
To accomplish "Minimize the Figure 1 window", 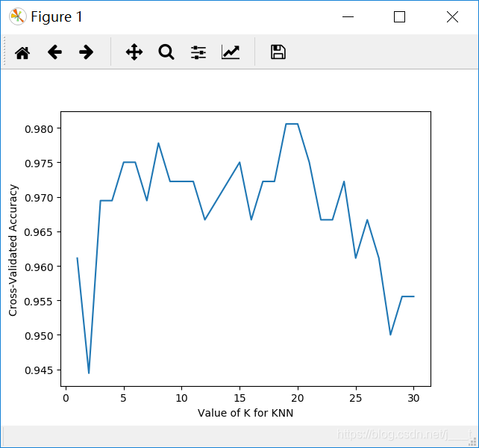I will coord(348,17).
